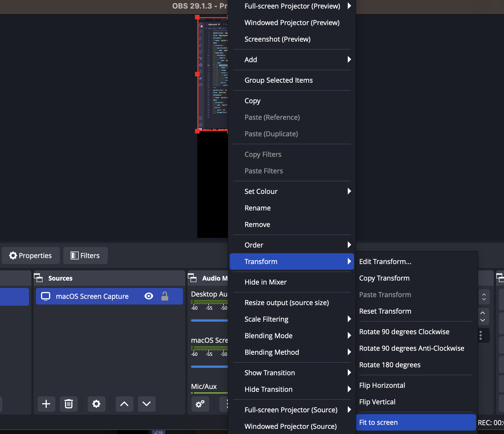This screenshot has width=504, height=434.
Task: Click the top-left red resize handle
Action: pos(197,17)
